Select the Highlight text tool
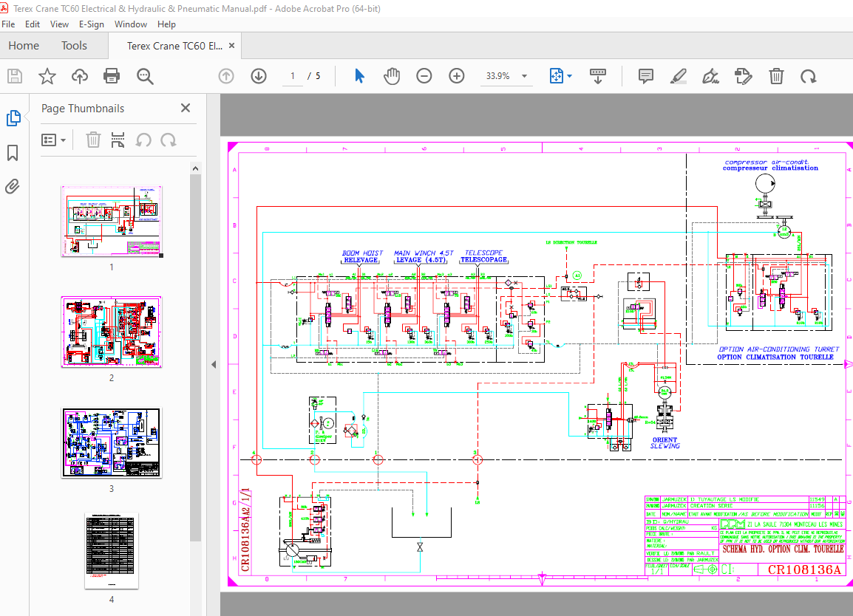This screenshot has height=616, width=853. 678,76
